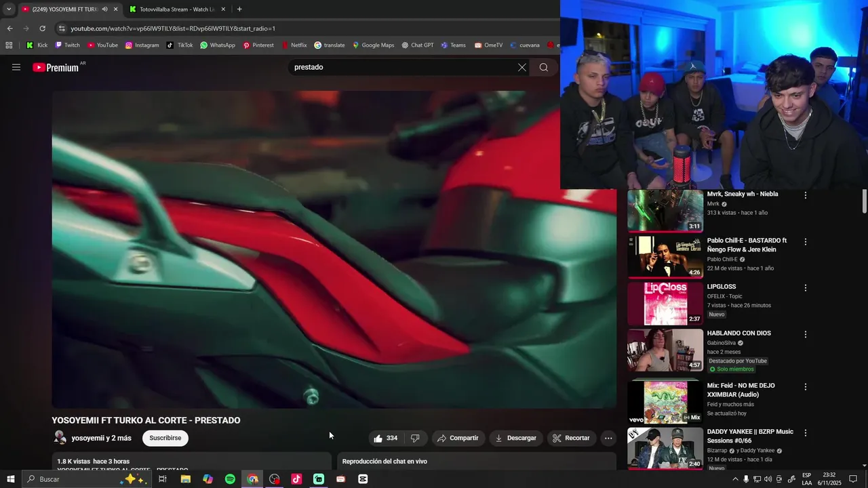Play Pablo Chill-E BASTARDO suggested video
This screenshot has width=868, height=488.
point(665,257)
